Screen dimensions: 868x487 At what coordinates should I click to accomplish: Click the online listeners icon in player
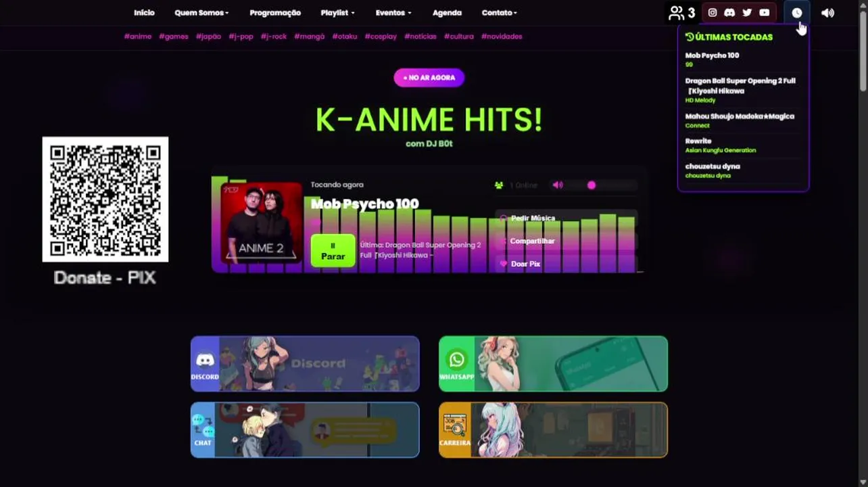499,185
